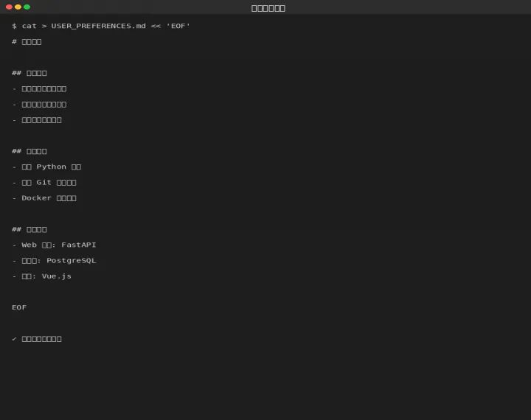
Task: Click the green maximize window button
Action: click(27, 7)
